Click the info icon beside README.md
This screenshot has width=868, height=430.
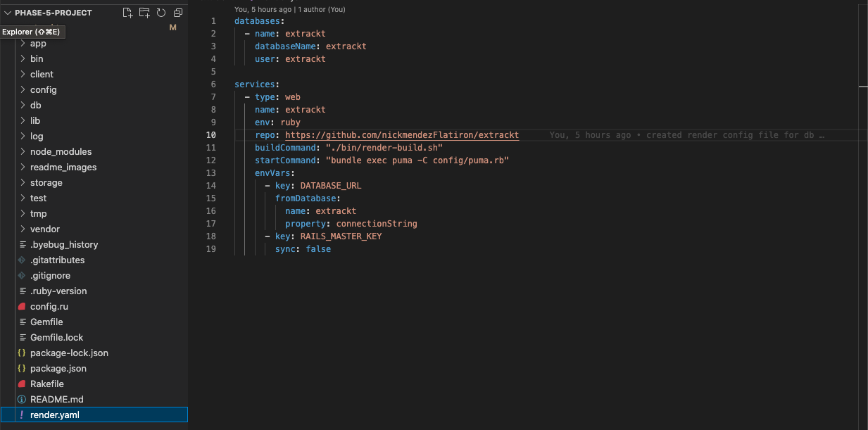[x=22, y=399]
